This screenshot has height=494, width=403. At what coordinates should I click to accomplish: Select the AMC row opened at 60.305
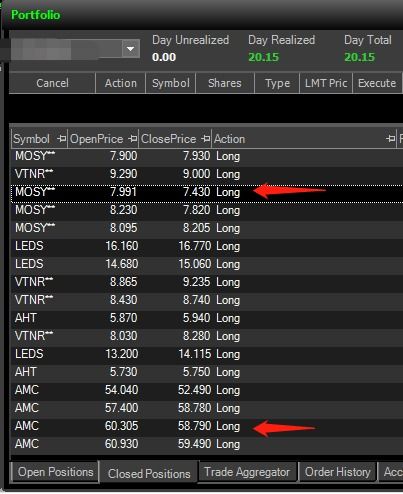pyautogui.click(x=207, y=426)
